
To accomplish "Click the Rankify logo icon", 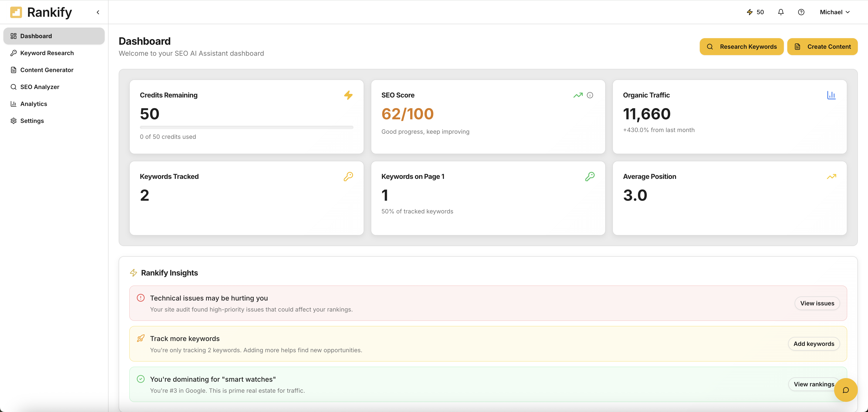I will pos(16,12).
